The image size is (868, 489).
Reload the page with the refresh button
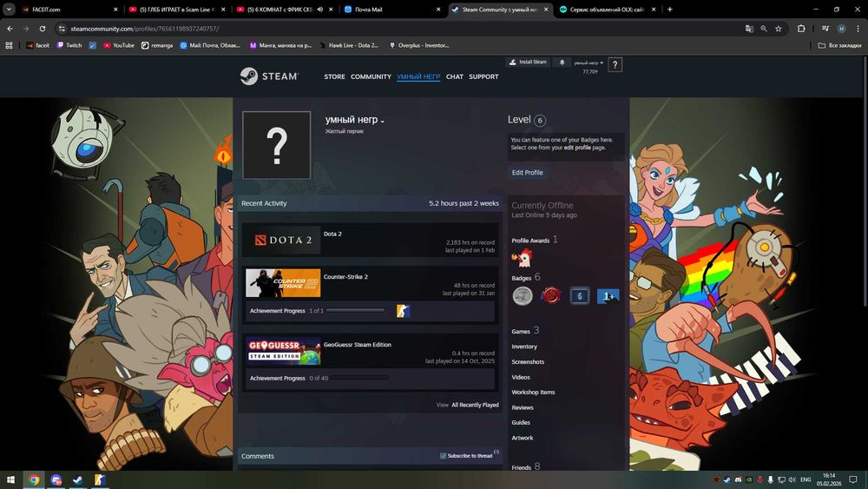[x=42, y=29]
